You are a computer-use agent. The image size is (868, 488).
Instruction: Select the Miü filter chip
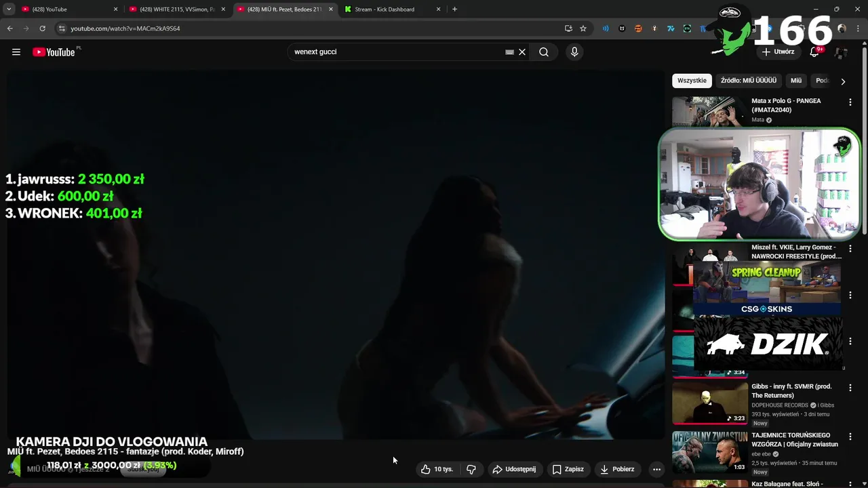pos(796,81)
